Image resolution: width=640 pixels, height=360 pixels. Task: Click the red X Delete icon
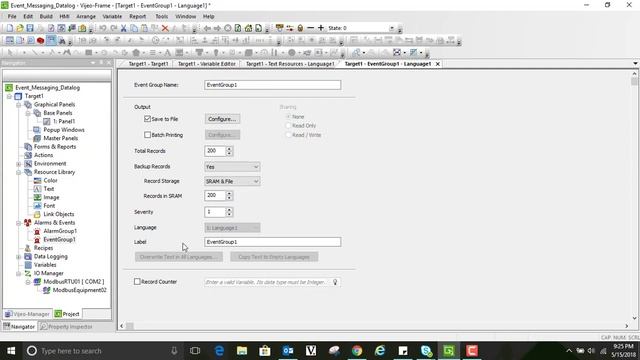(x=165, y=28)
